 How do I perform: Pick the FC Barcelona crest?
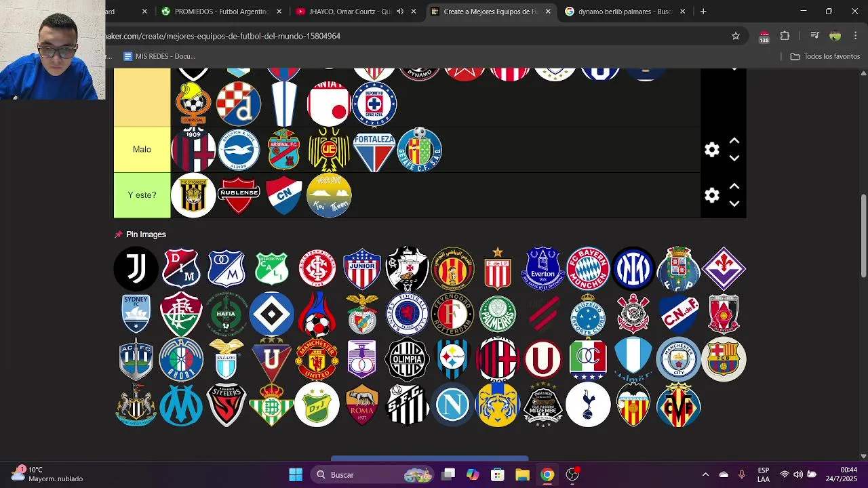point(724,359)
